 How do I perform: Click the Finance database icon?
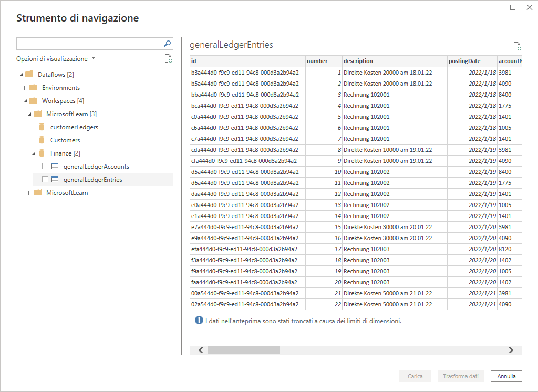pos(42,153)
